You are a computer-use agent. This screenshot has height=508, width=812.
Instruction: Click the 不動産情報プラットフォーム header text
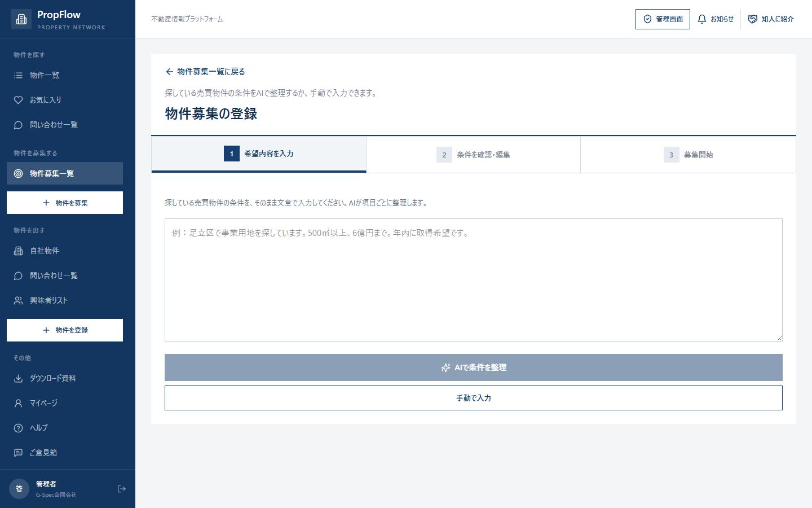[x=187, y=19]
